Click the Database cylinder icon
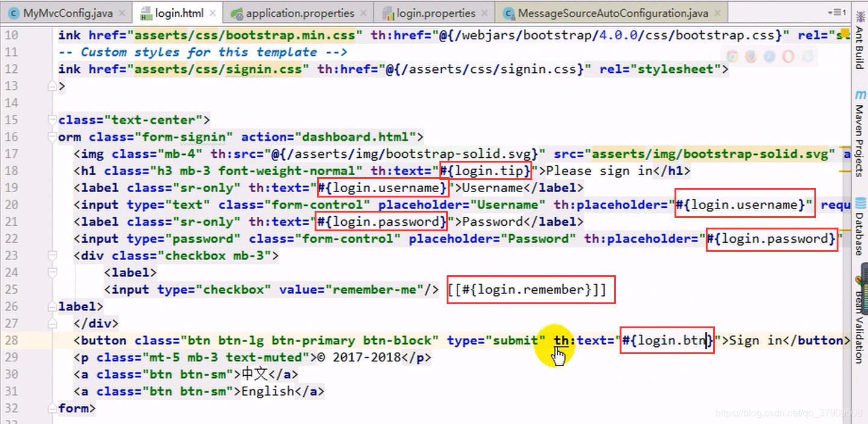The image size is (868, 424). click(860, 203)
